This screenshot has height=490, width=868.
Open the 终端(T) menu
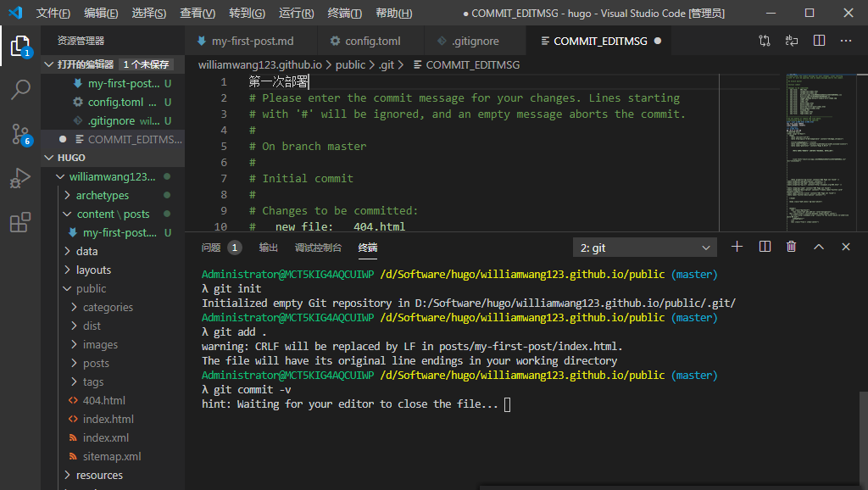point(344,13)
